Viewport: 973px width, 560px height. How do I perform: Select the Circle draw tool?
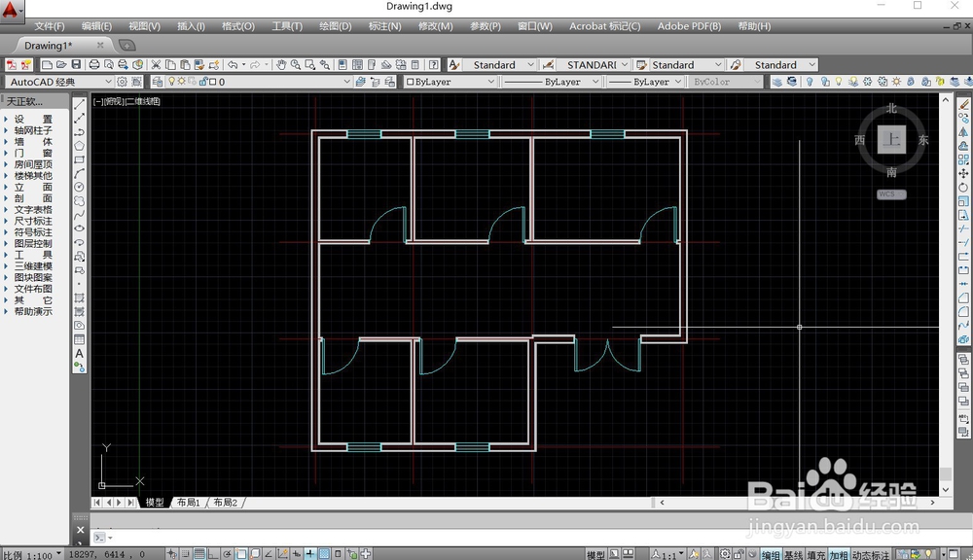80,188
